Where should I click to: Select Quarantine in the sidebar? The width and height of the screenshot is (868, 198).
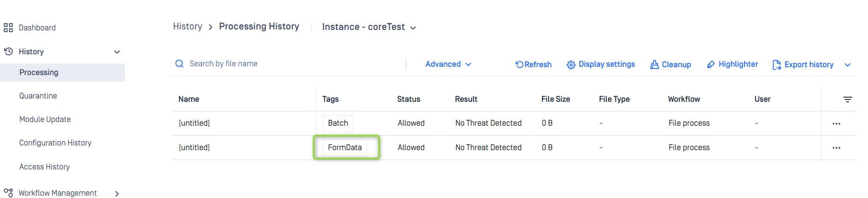coord(38,96)
